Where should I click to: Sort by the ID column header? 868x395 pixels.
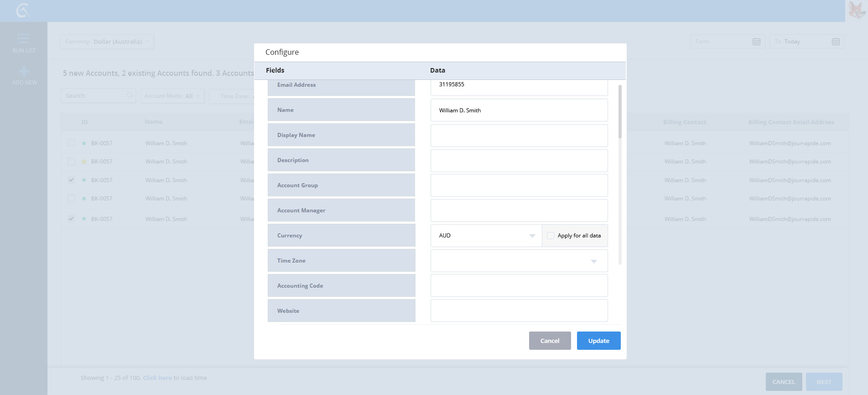[x=85, y=122]
